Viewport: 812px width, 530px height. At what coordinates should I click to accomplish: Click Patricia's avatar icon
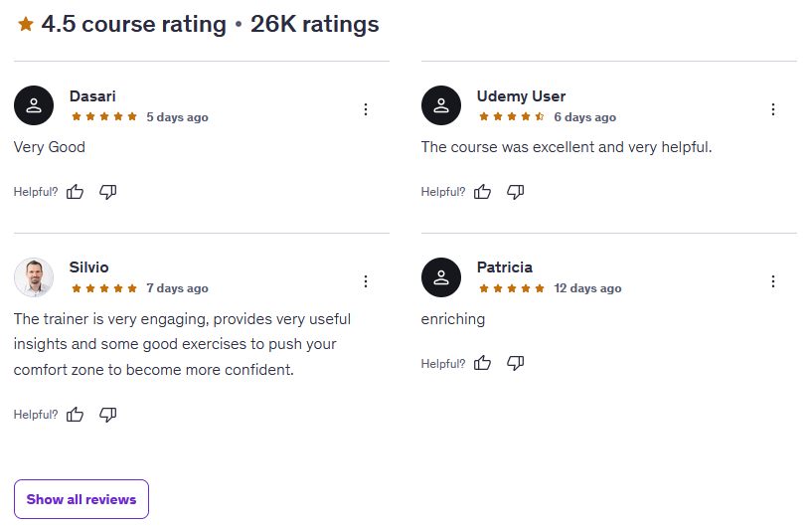point(441,277)
